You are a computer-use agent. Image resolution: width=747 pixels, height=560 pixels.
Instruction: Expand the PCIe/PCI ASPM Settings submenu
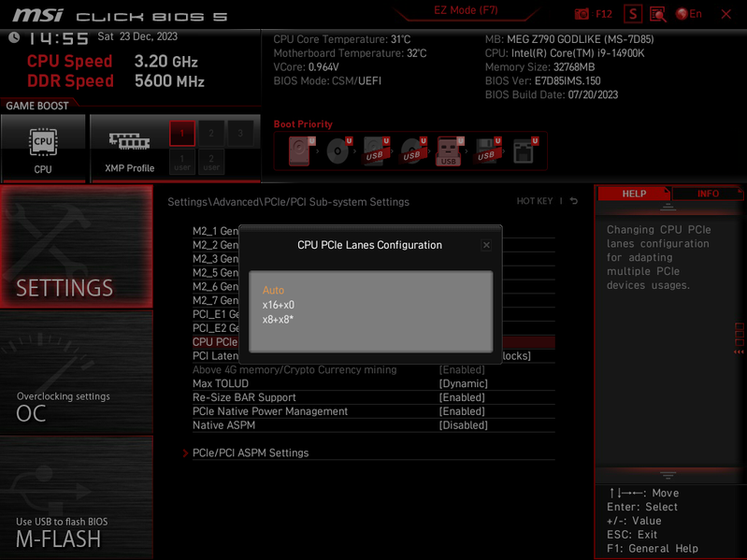coord(251,452)
